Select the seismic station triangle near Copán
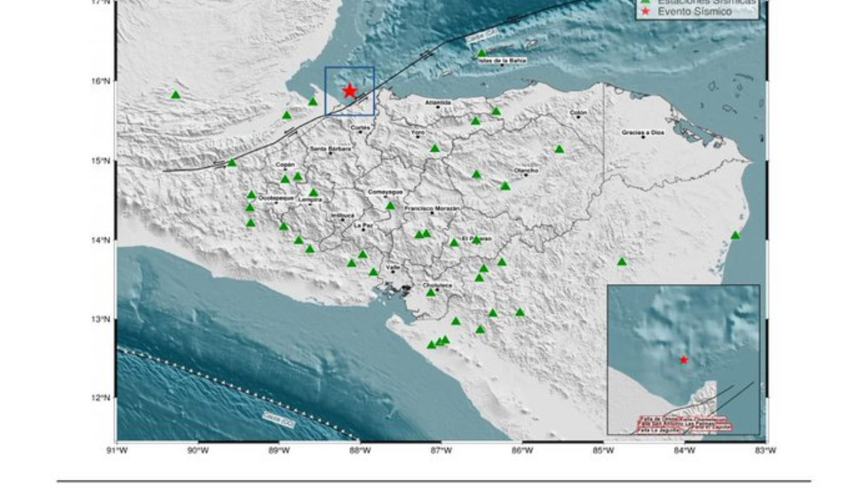This screenshot has width=868, height=488. click(286, 180)
